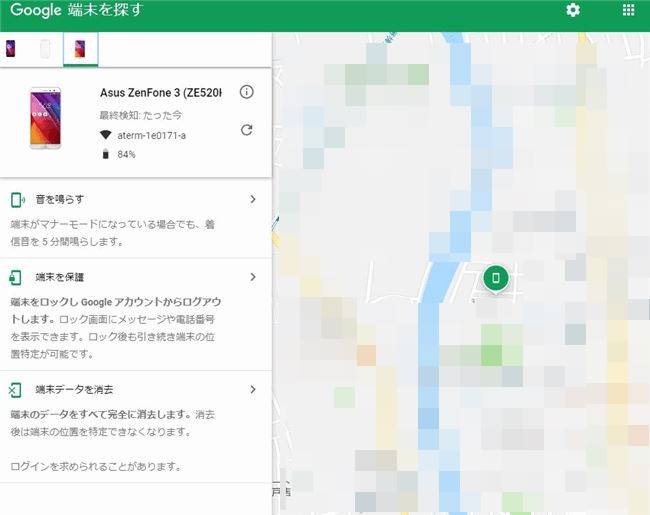The image size is (650, 515).
Task: Open the Google apps grid menu
Action: [x=628, y=10]
